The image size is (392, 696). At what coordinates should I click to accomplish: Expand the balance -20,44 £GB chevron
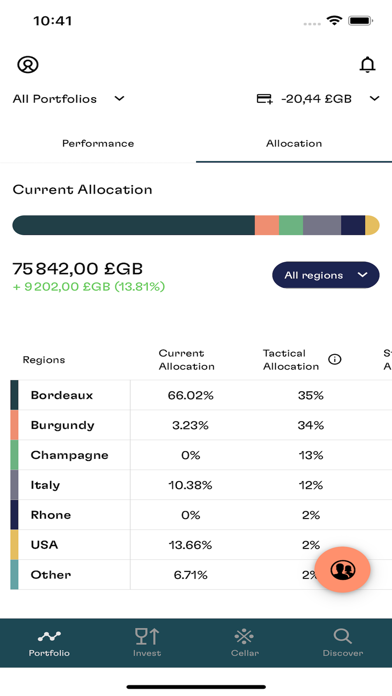(x=375, y=99)
